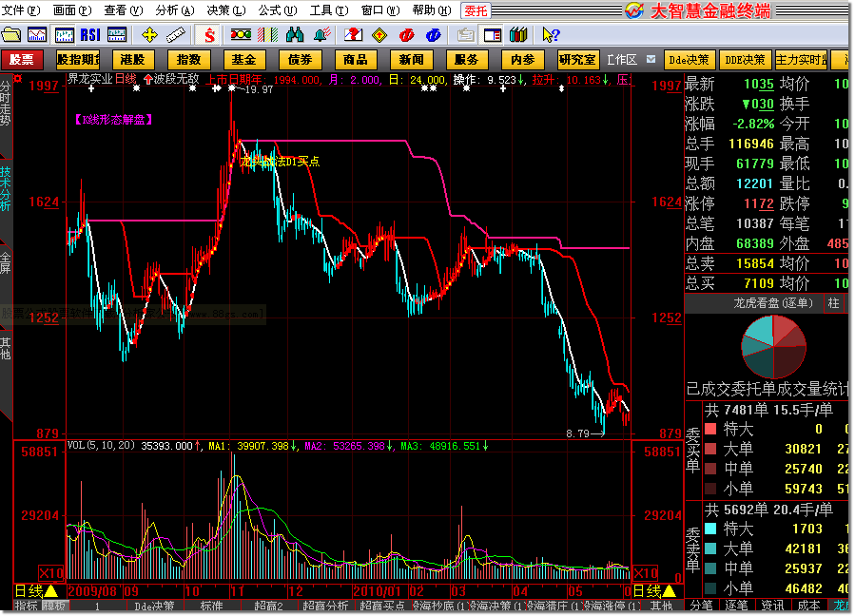Click the 委托 button

coord(476,10)
